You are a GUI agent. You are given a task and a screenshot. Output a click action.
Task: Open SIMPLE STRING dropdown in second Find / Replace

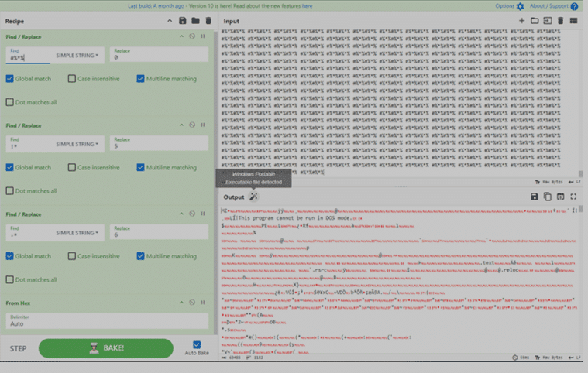77,144
